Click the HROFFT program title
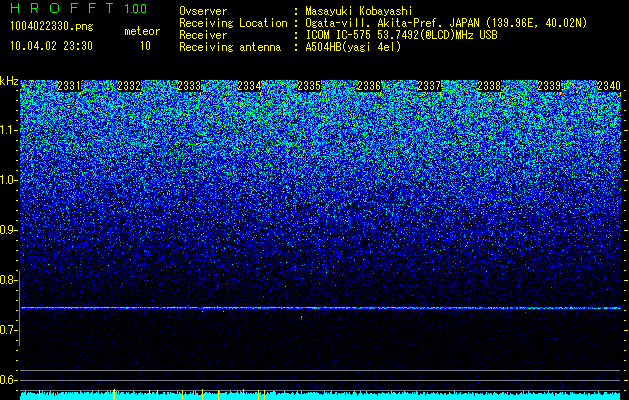This screenshot has width=629, height=400. point(62,8)
